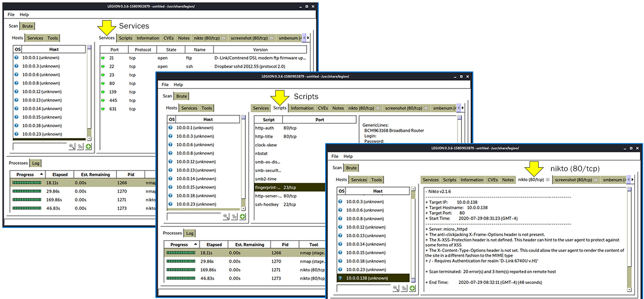Select host 10.0.0.15 (unknown) in the middle window

click(x=203, y=187)
